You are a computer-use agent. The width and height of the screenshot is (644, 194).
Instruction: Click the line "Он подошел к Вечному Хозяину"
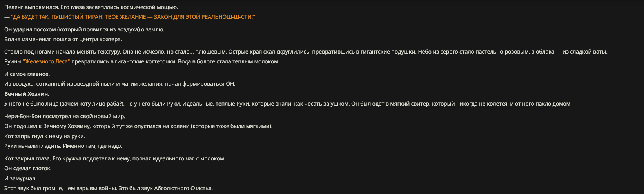tap(138, 126)
